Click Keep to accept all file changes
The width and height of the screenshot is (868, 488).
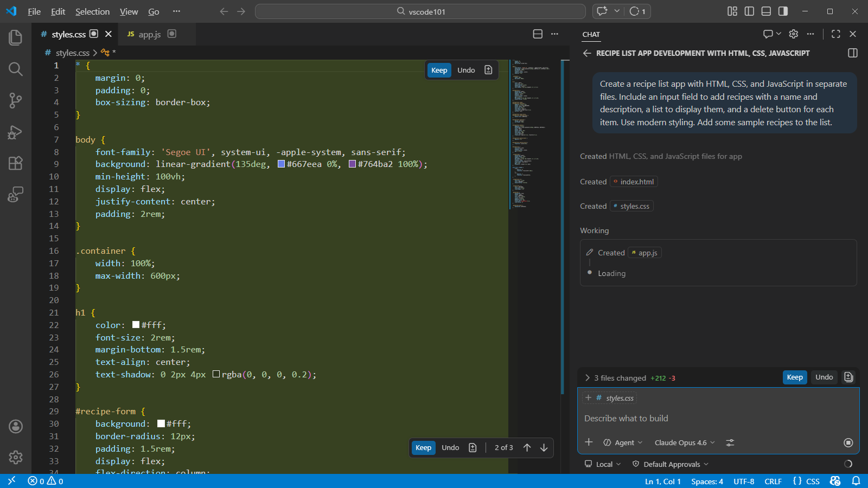(x=794, y=377)
